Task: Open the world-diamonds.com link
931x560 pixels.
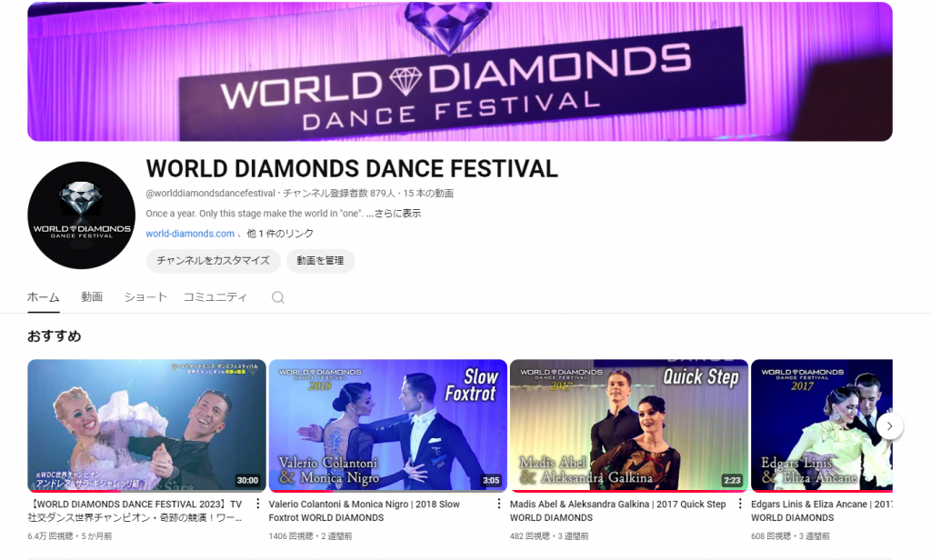Action: pyautogui.click(x=190, y=234)
